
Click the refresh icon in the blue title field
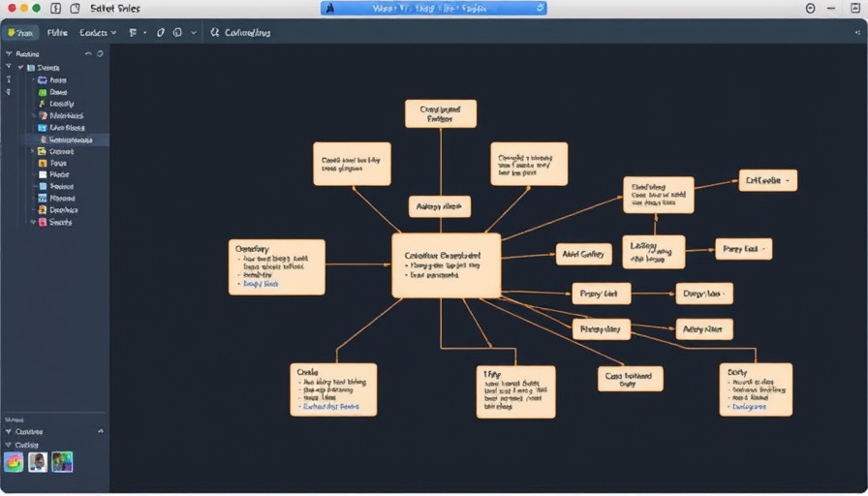coord(541,8)
